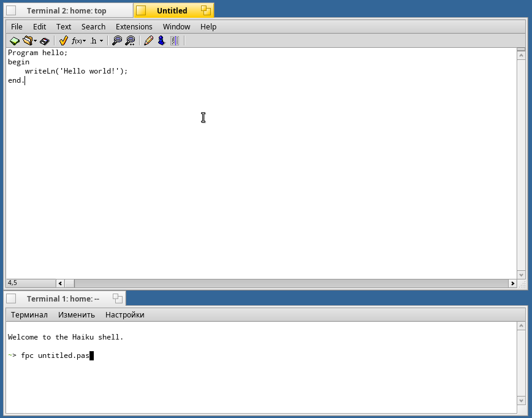Click the checkmark Execute command icon

pos(64,41)
